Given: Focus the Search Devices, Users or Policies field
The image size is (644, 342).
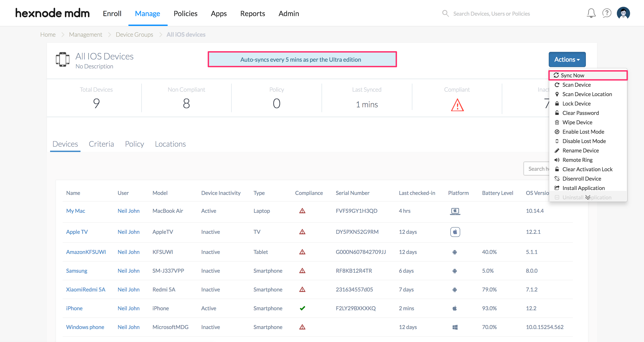Looking at the screenshot, I should click(x=491, y=13).
